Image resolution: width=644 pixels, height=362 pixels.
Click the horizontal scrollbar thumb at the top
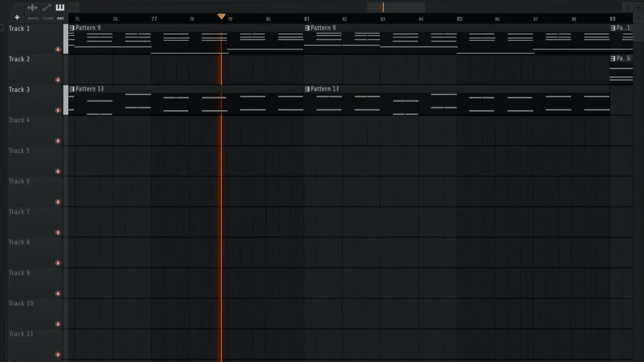click(396, 7)
